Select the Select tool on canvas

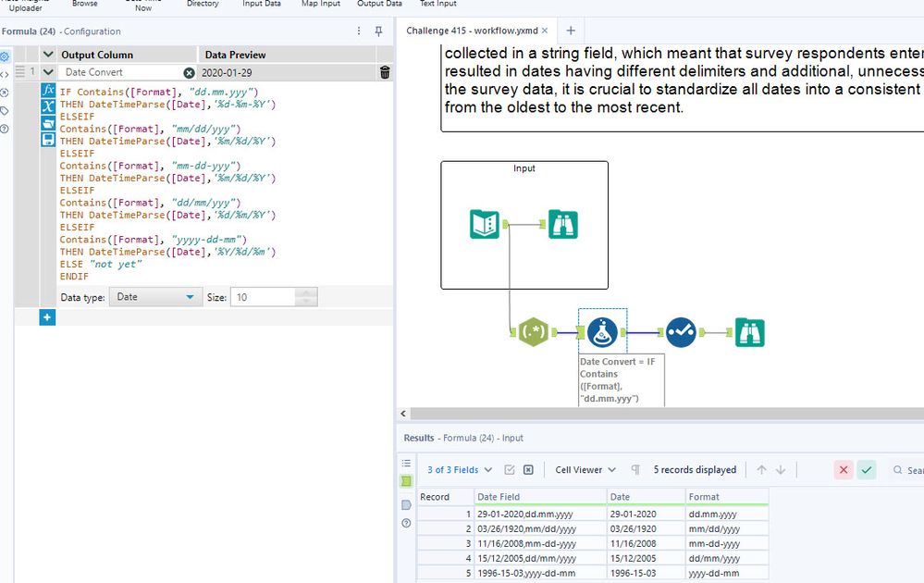pyautogui.click(x=682, y=332)
